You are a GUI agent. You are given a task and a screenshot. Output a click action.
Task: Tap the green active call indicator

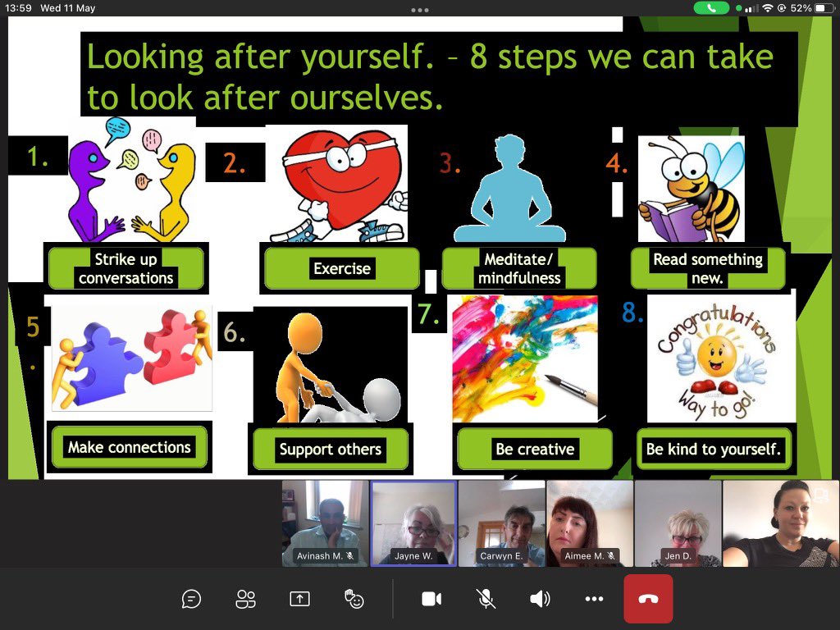click(x=711, y=8)
